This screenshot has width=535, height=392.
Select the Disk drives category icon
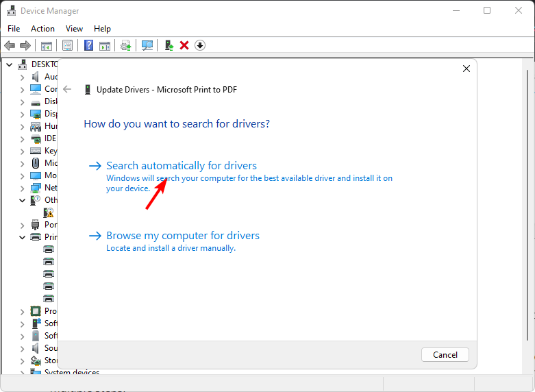[x=36, y=102]
